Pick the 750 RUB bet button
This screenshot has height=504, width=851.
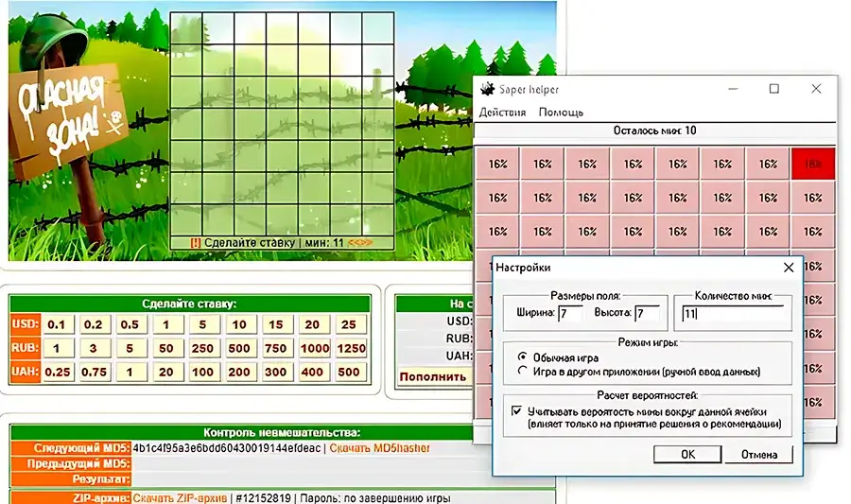click(x=276, y=348)
